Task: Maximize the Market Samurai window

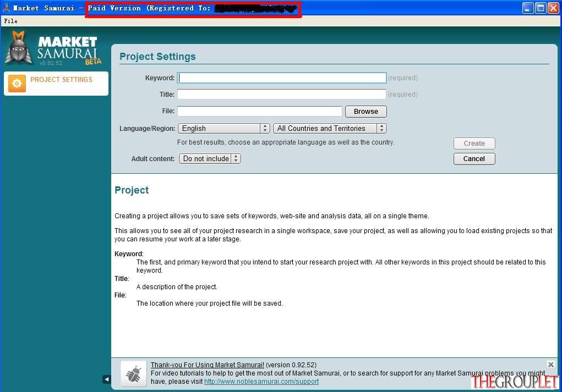Action: coord(541,8)
